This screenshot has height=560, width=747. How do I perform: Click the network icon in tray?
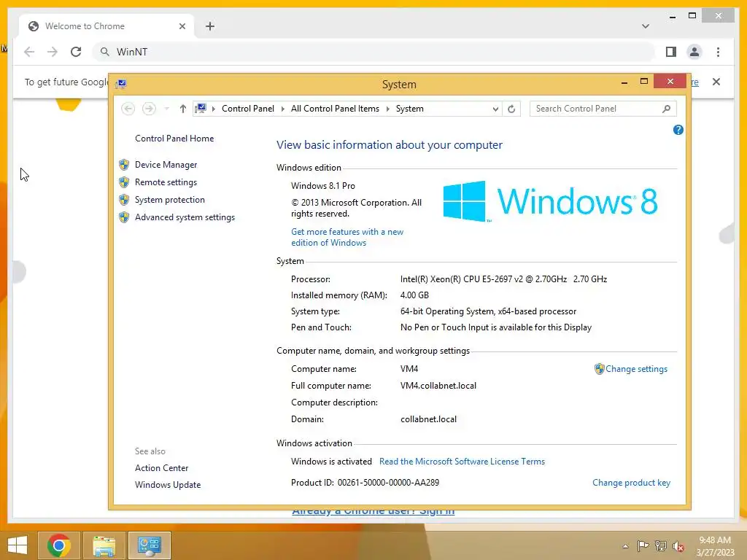(660, 546)
